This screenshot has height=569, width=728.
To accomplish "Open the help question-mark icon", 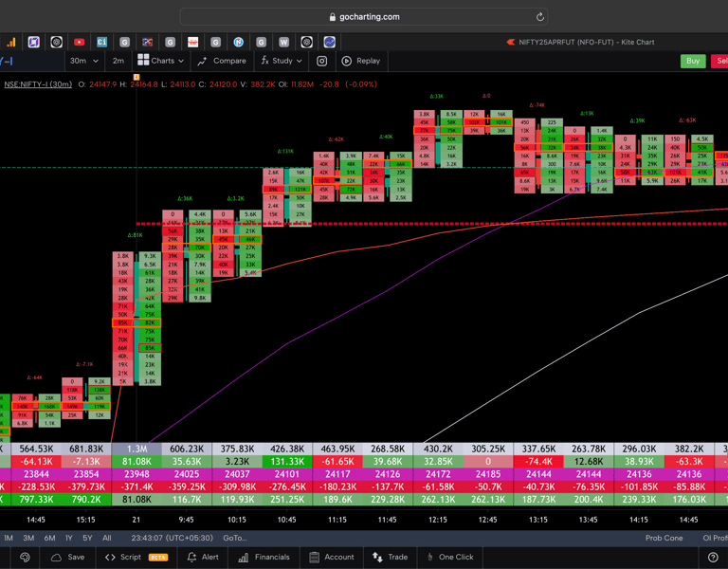I will [x=713, y=557].
